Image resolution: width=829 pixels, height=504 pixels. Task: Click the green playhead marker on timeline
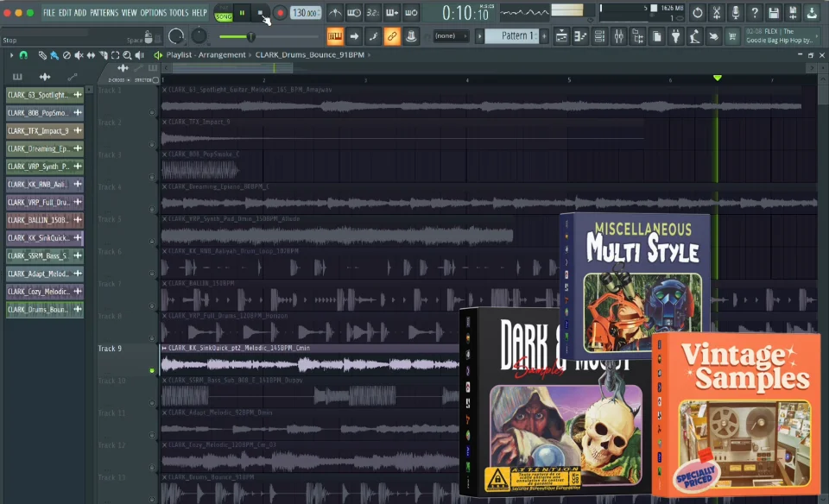717,79
